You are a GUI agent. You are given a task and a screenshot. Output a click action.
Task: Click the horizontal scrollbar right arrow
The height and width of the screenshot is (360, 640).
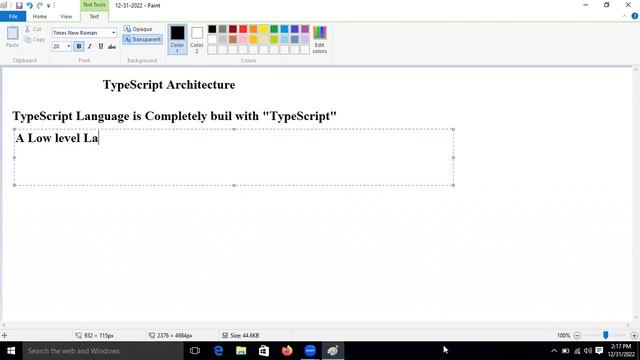(628, 325)
